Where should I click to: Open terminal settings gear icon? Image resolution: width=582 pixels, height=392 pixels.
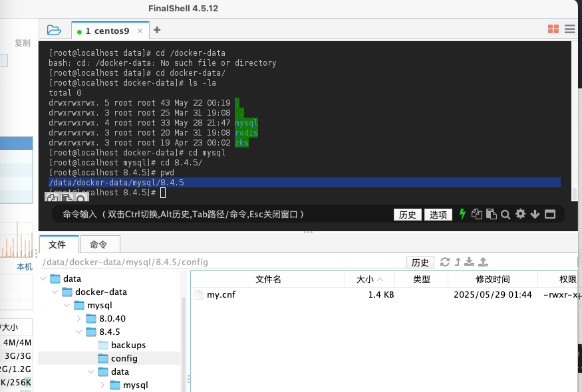pyautogui.click(x=520, y=214)
